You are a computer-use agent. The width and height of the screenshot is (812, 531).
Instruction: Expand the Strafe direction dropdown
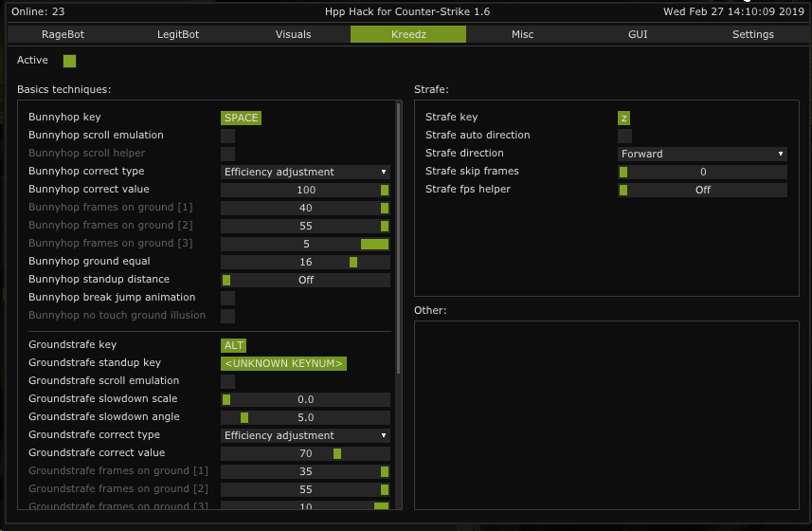click(x=702, y=154)
